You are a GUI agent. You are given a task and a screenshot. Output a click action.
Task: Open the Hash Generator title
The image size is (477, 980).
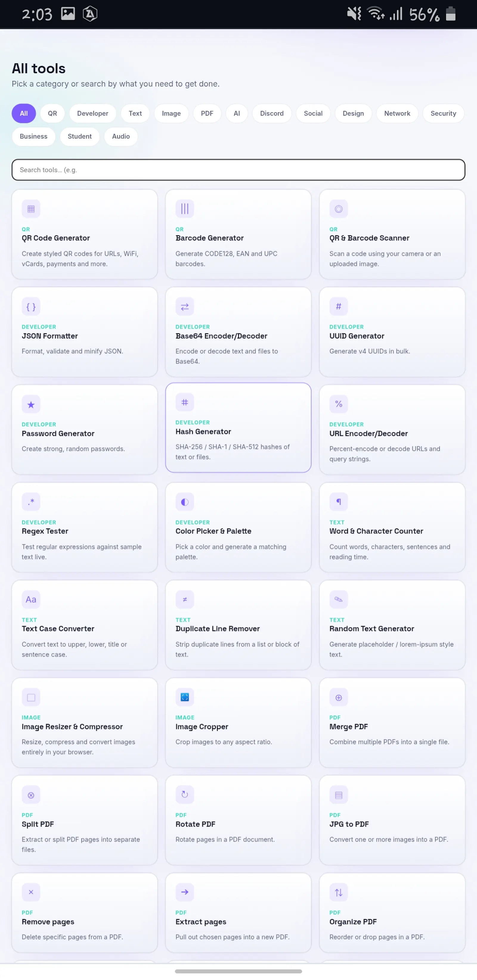(x=203, y=431)
